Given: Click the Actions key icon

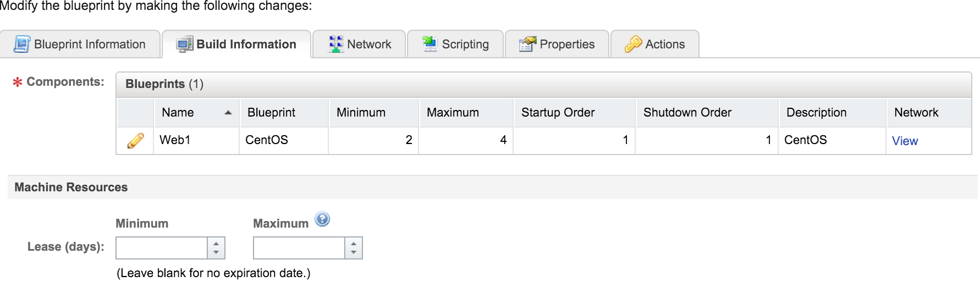Looking at the screenshot, I should (633, 44).
